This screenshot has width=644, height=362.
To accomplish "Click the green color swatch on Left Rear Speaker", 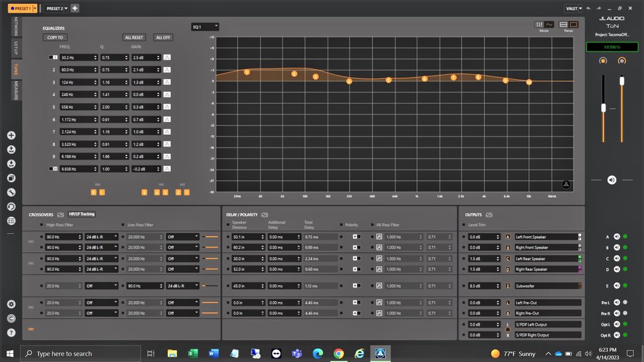I will (579, 258).
